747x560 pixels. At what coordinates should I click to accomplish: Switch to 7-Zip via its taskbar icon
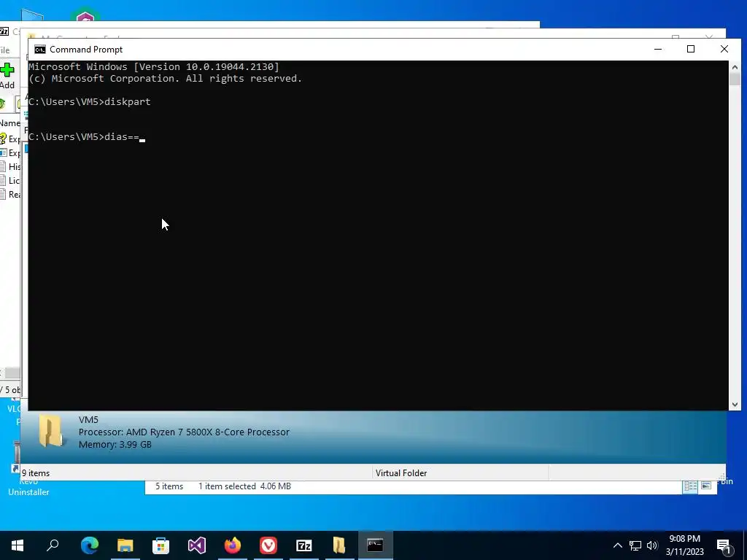pos(304,545)
